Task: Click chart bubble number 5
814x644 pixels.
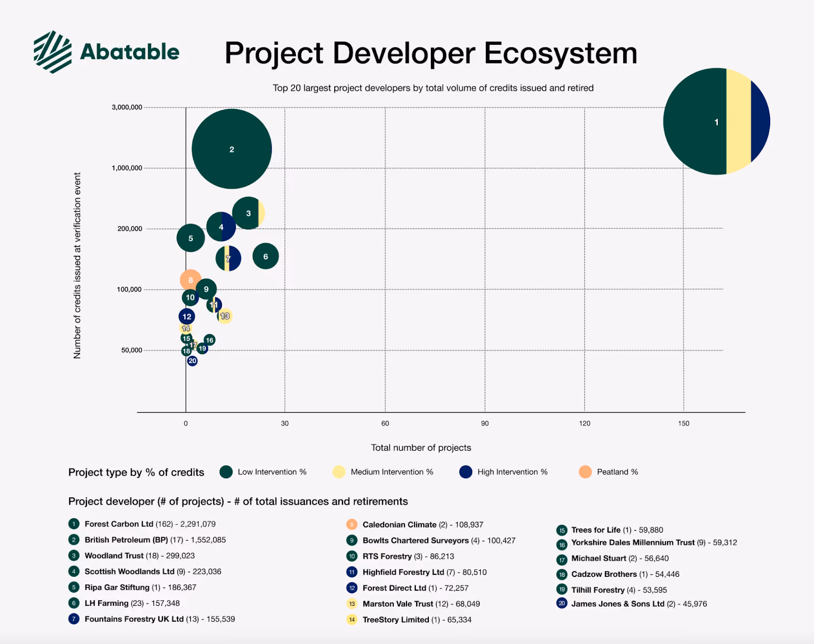Action: (x=191, y=238)
